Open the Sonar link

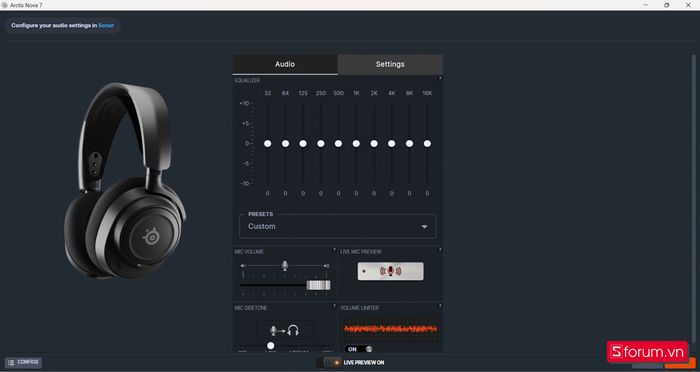coord(106,25)
